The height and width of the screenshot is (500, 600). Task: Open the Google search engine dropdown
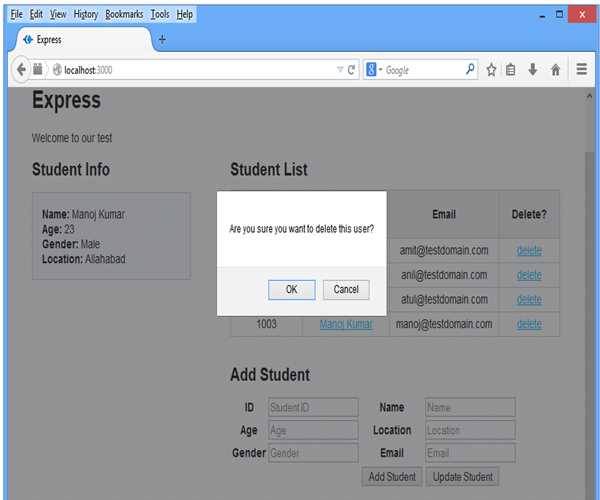pos(374,70)
